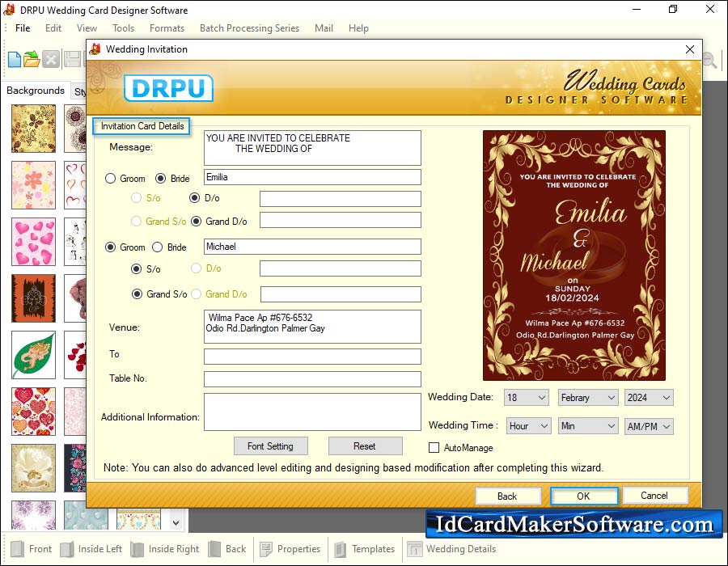Image resolution: width=728 pixels, height=566 pixels.
Task: Open the Batch Processing Series menu
Action: coord(249,28)
